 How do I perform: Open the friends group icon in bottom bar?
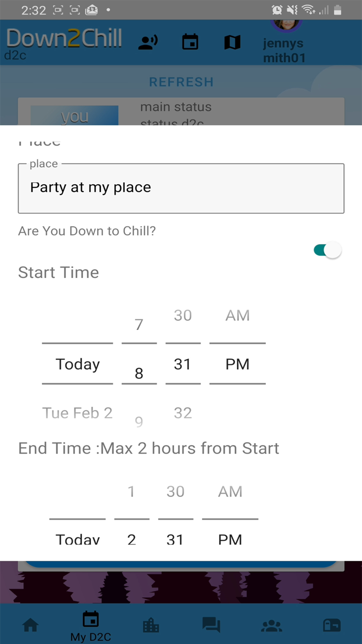(271, 625)
